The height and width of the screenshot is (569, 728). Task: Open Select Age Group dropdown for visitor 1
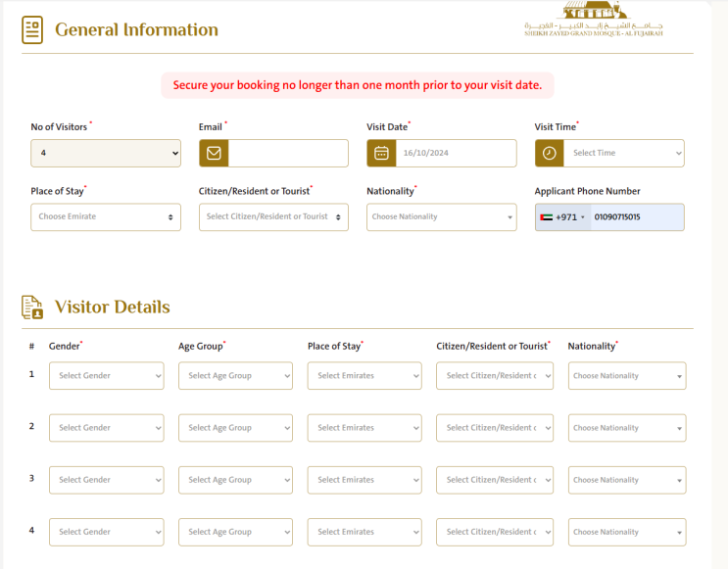tap(235, 376)
